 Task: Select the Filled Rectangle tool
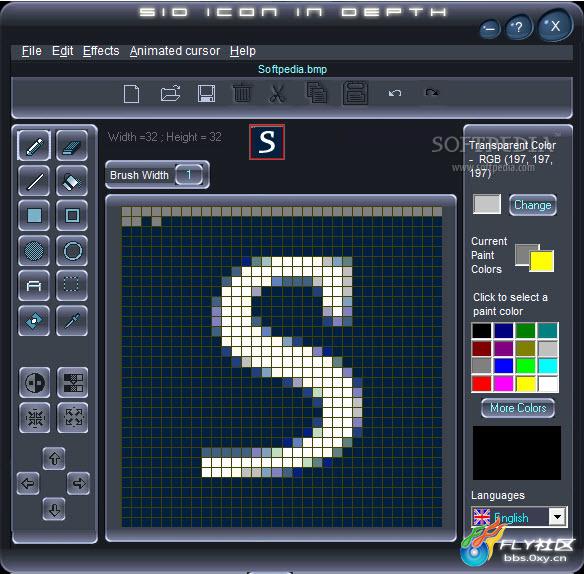pos(34,216)
